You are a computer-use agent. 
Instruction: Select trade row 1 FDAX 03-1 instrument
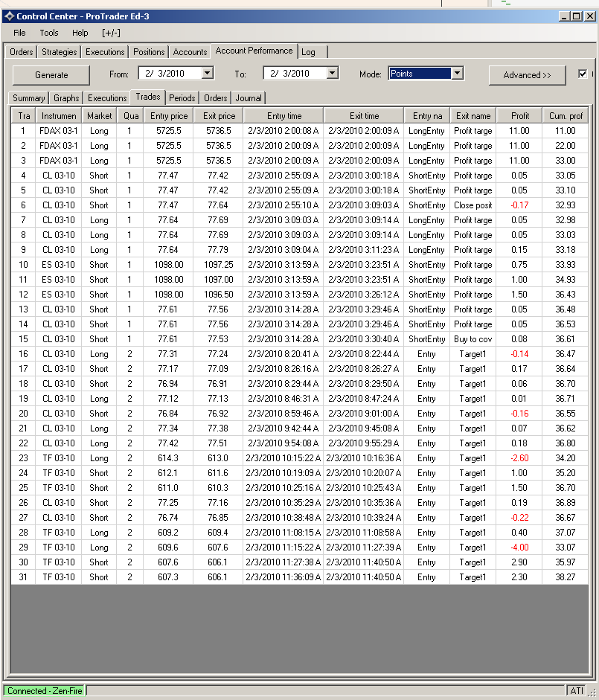point(59,131)
